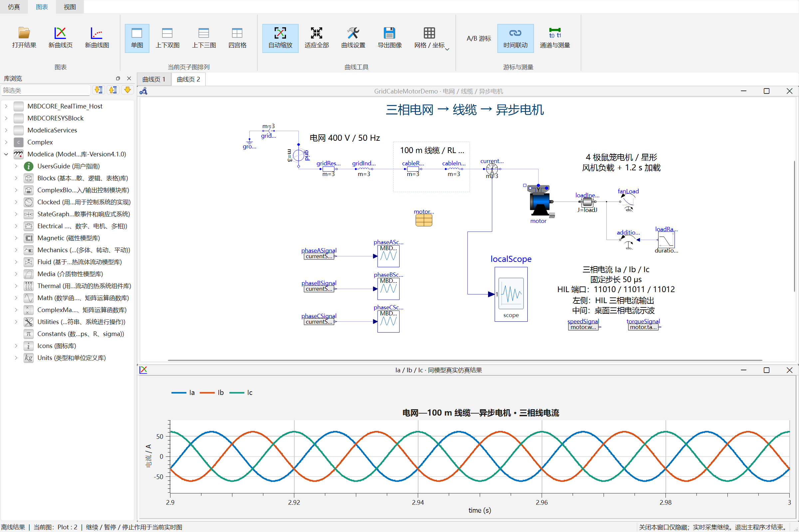Choose the 上下双图 two-plot layout
799x532 pixels.
point(167,38)
